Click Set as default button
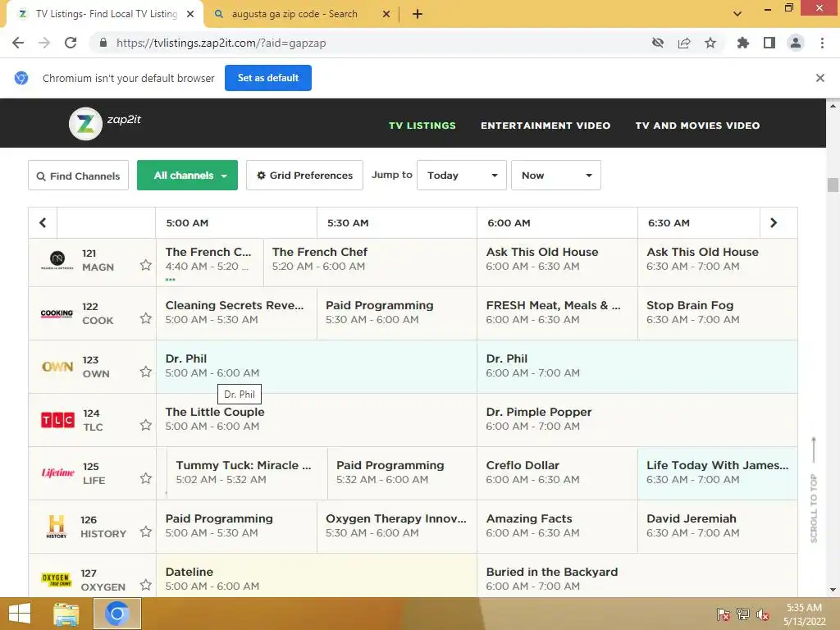Image resolution: width=840 pixels, height=630 pixels. pos(268,78)
